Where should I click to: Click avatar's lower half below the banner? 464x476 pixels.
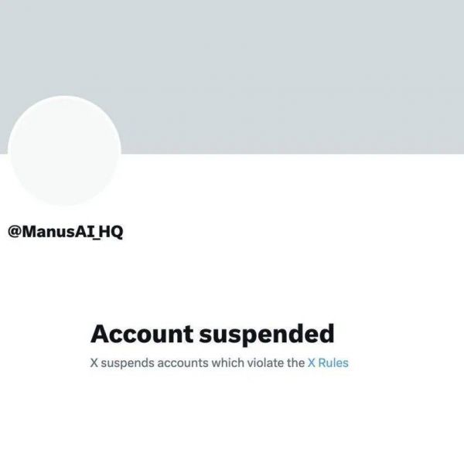(x=64, y=180)
